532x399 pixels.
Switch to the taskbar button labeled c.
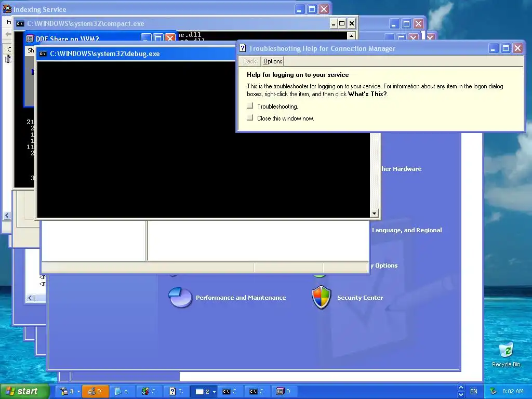(123, 391)
